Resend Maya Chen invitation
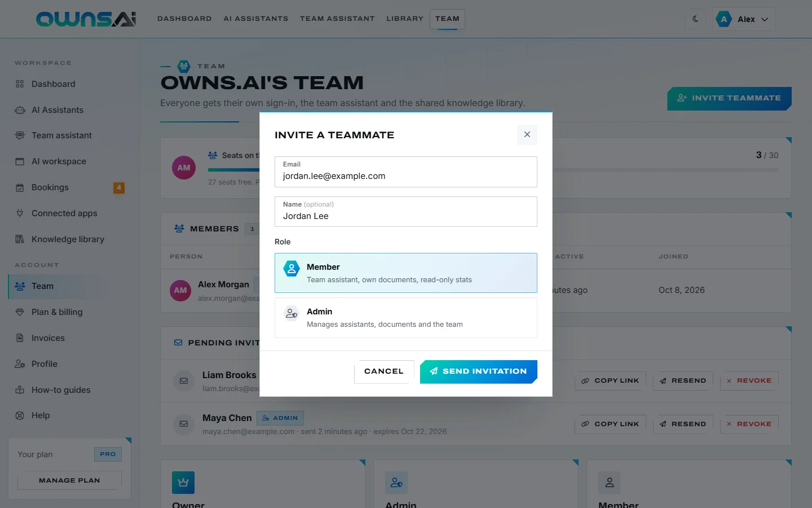 pos(683,424)
